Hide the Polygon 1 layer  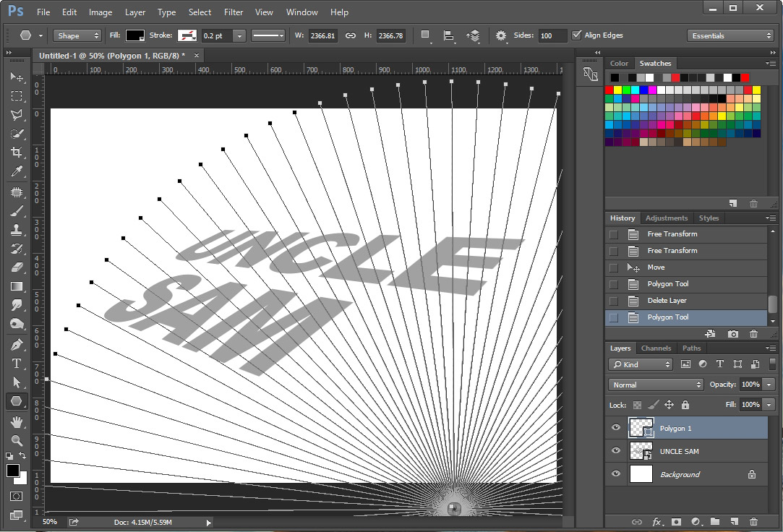click(x=616, y=427)
